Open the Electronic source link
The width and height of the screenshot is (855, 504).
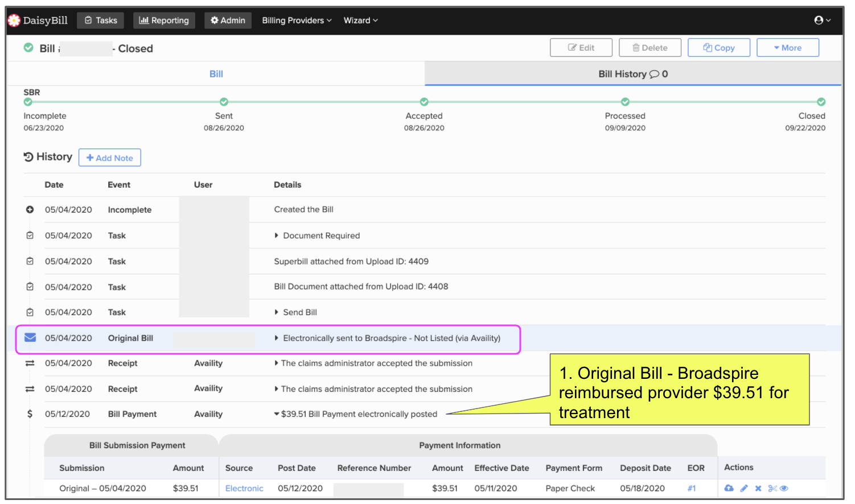coord(244,488)
